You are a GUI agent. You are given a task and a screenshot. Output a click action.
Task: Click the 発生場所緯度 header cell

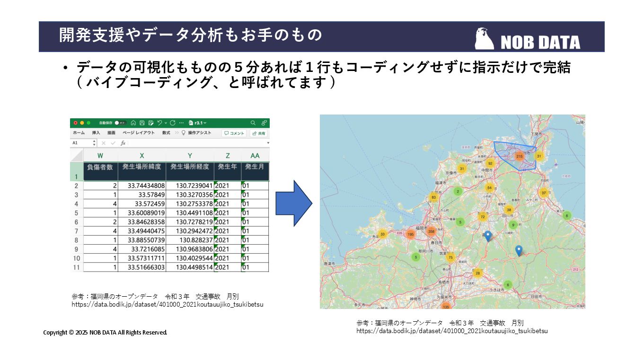click(x=142, y=171)
